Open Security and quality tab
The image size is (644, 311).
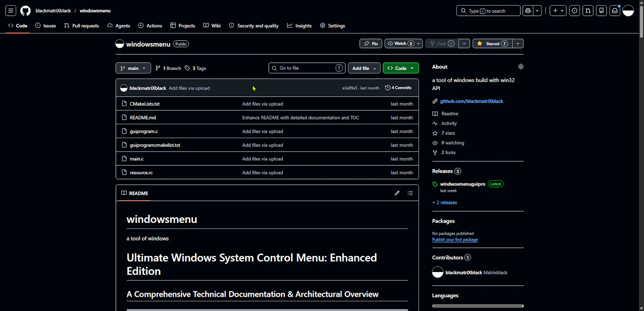254,26
